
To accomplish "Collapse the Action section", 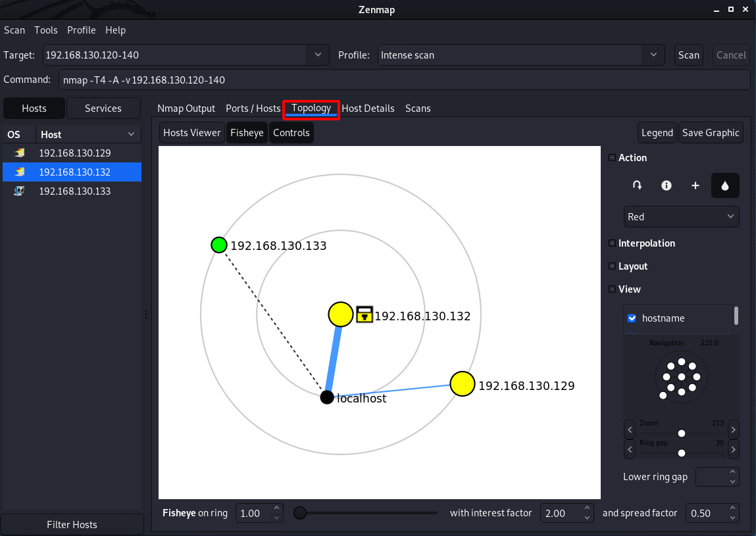I will (x=612, y=158).
